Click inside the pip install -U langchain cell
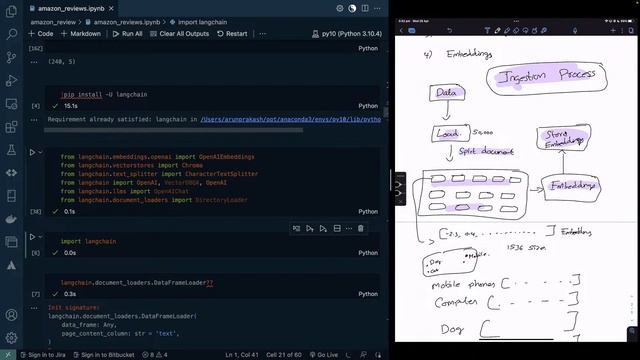The image size is (640, 360). pyautogui.click(x=212, y=94)
